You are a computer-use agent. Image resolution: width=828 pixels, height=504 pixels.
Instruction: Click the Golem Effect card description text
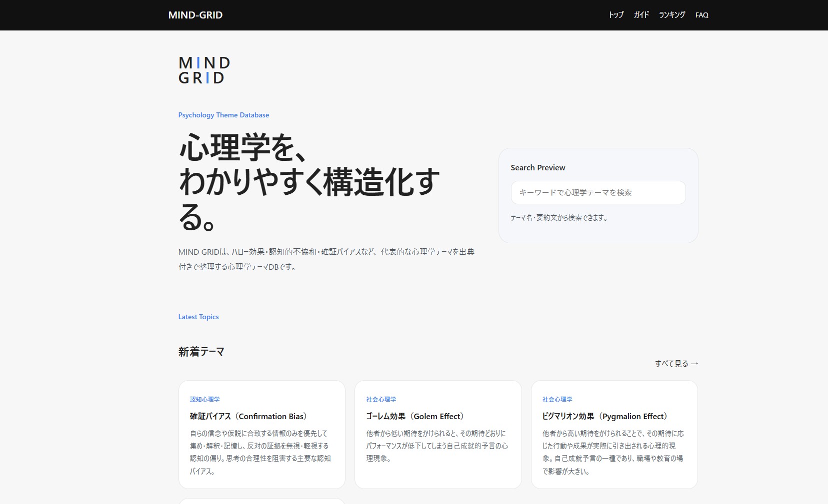click(x=437, y=446)
